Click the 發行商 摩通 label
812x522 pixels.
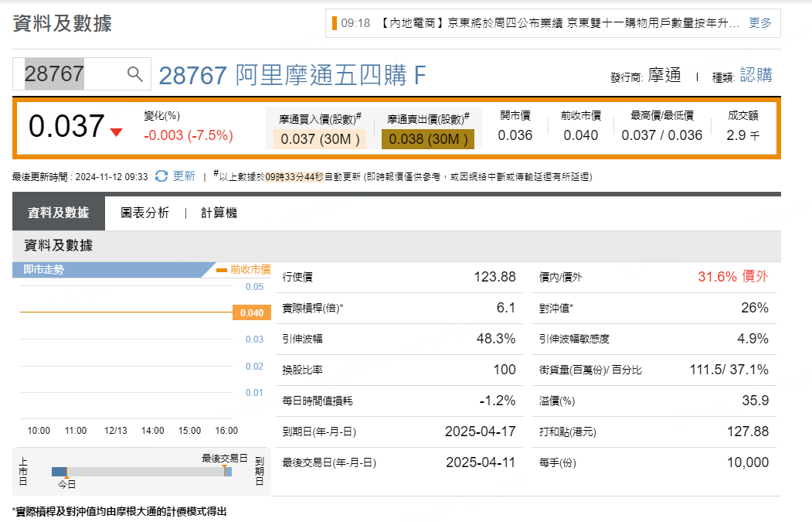tap(646, 76)
